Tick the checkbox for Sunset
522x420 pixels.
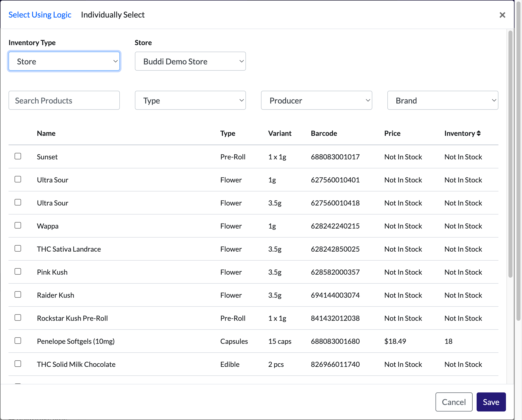18,156
